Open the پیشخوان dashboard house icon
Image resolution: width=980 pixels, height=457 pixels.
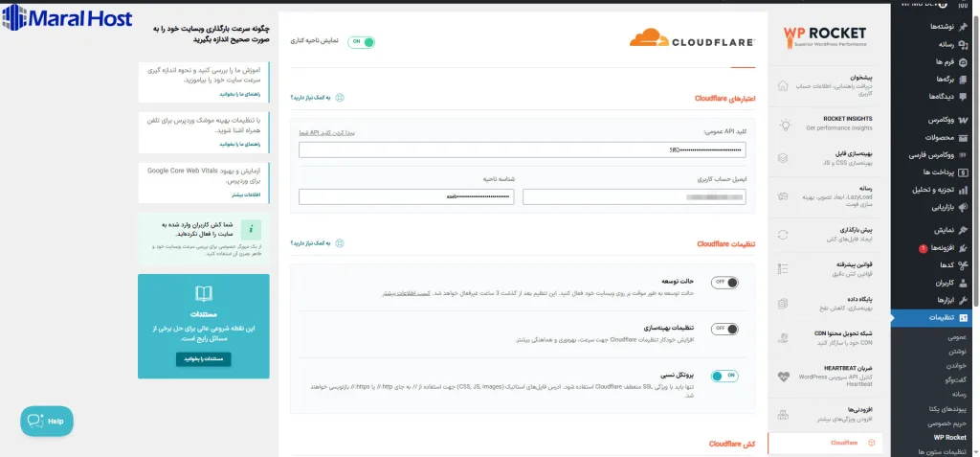pos(783,86)
